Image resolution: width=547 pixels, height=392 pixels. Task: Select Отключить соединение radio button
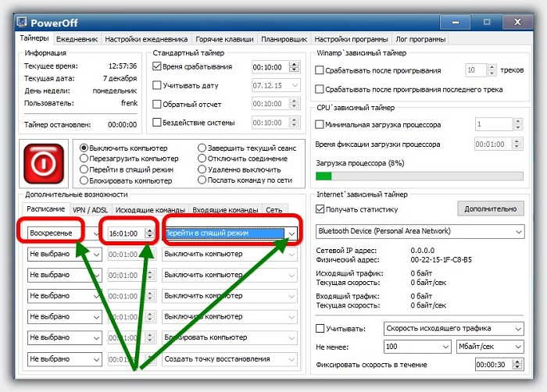pos(202,159)
